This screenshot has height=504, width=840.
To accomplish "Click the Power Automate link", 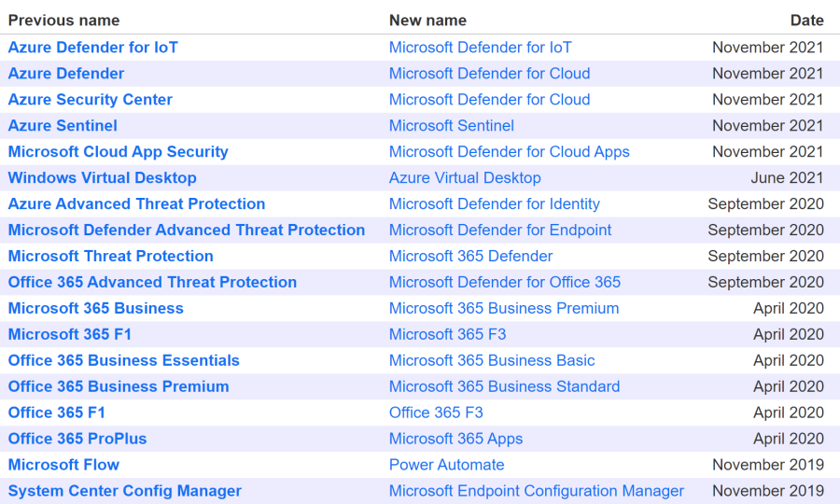I will click(447, 465).
